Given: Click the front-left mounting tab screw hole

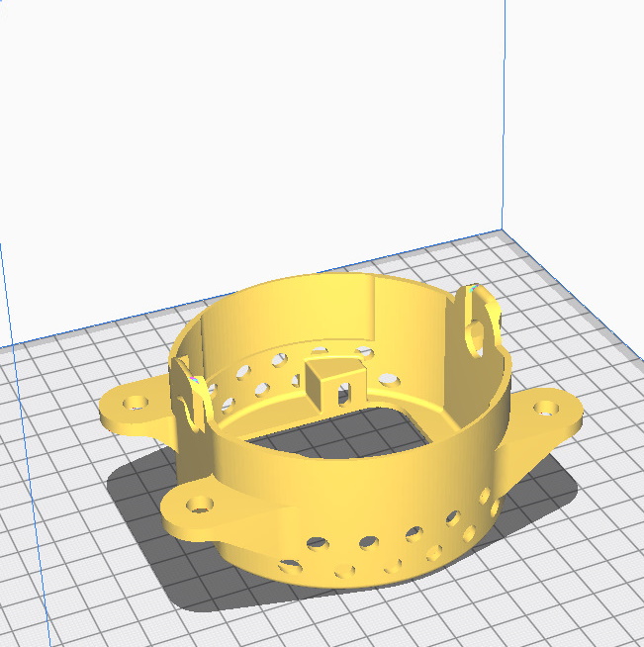Looking at the screenshot, I should pyautogui.click(x=199, y=505).
